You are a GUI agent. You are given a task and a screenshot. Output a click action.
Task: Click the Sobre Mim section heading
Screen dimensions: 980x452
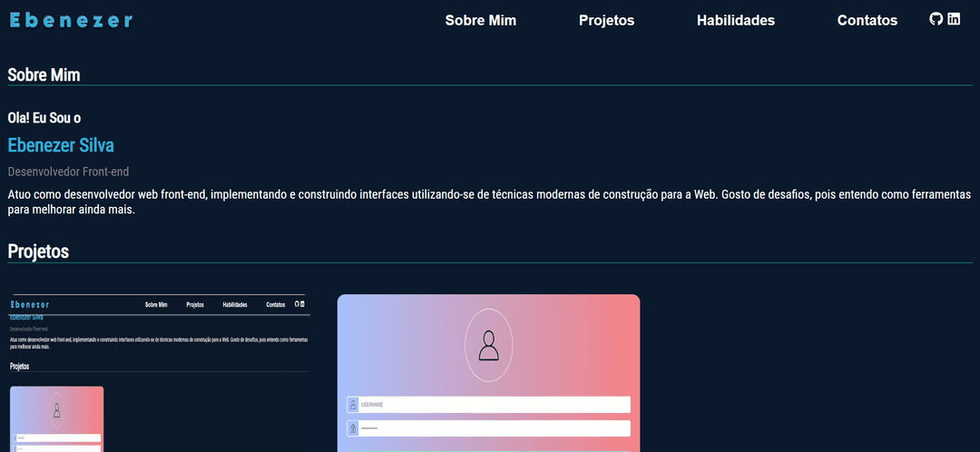click(44, 74)
